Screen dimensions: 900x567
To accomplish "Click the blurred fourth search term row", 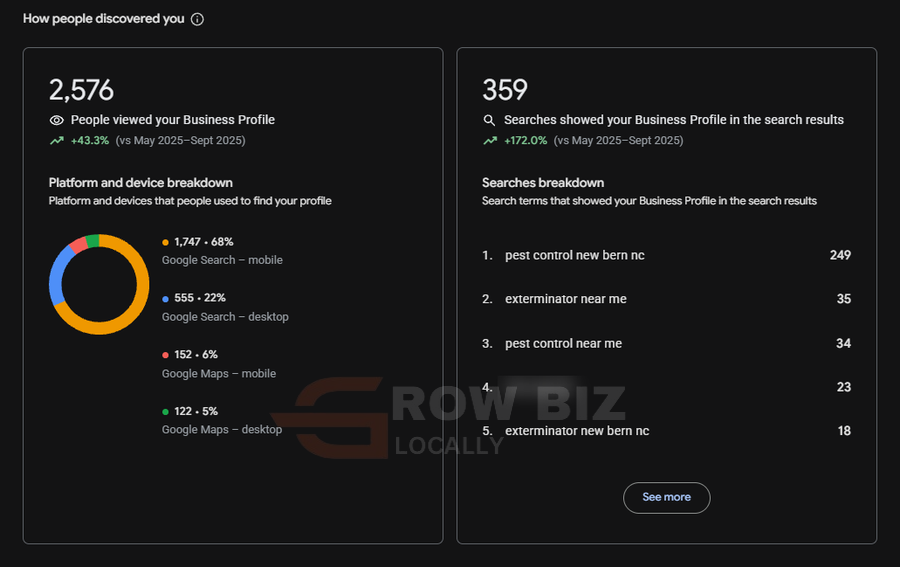I will pos(666,387).
